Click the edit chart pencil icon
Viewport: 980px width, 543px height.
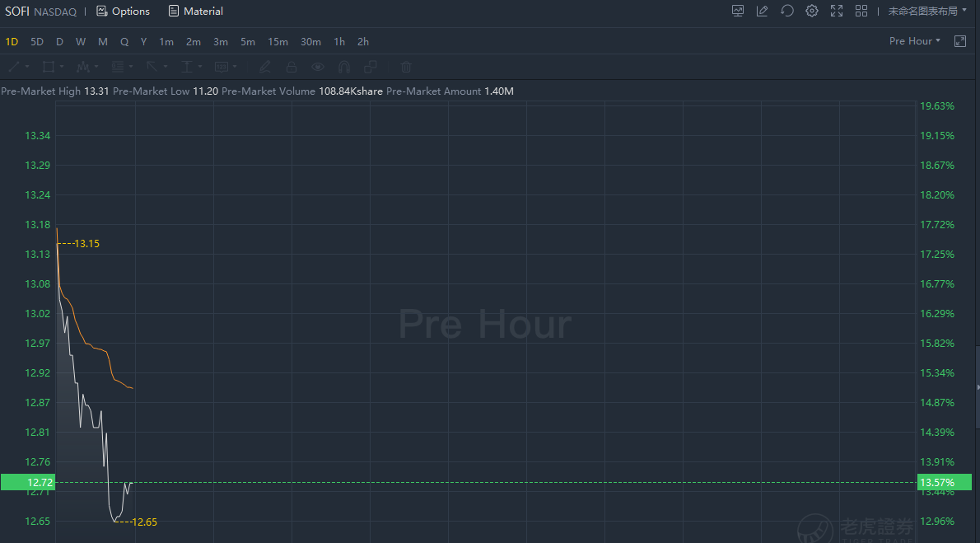click(762, 11)
